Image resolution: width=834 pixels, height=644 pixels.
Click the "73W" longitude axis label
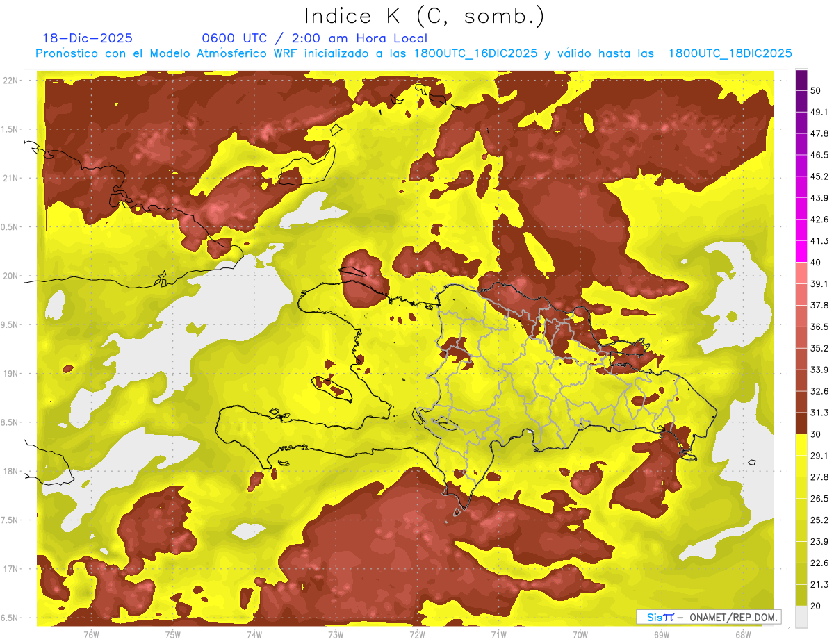[x=336, y=635]
